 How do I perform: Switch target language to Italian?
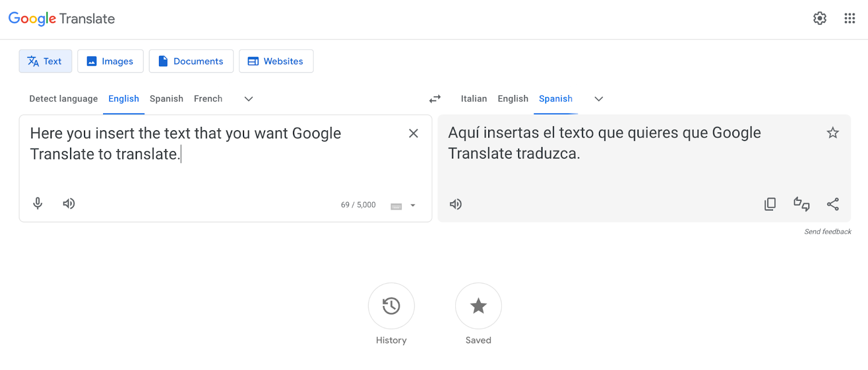pyautogui.click(x=474, y=99)
